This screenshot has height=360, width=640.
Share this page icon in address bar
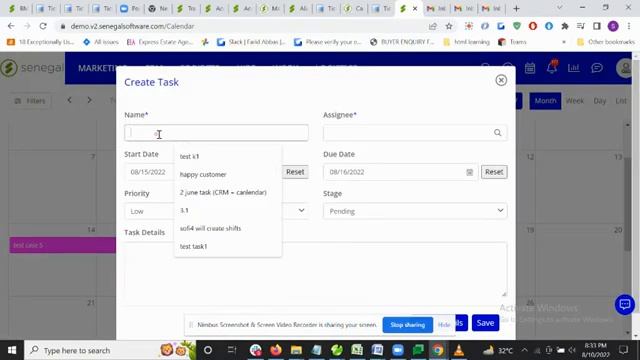433,26
